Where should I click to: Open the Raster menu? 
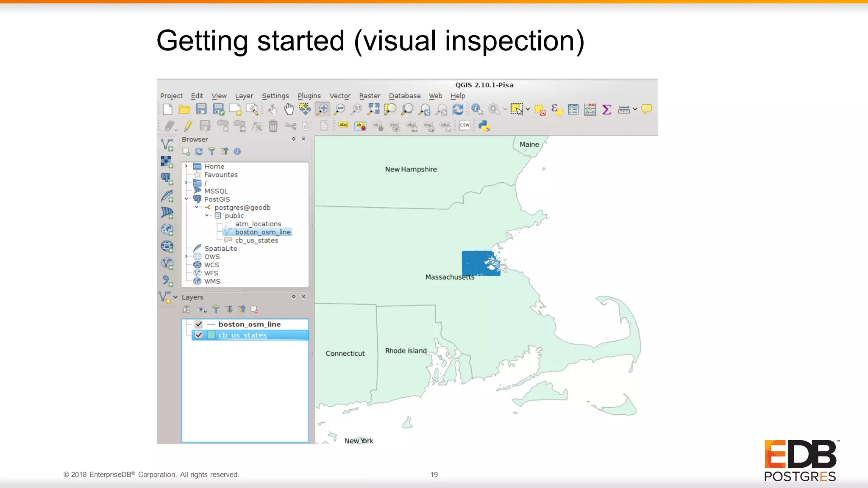(370, 96)
